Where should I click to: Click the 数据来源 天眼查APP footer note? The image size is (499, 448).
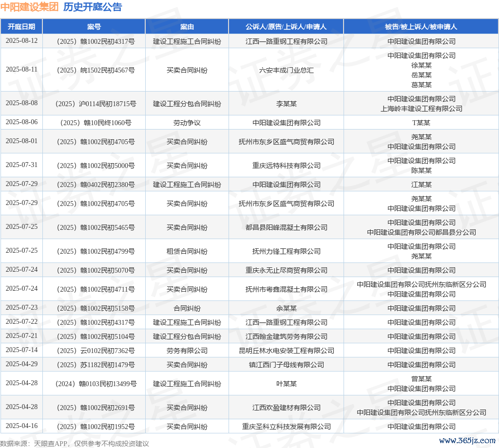[75, 444]
